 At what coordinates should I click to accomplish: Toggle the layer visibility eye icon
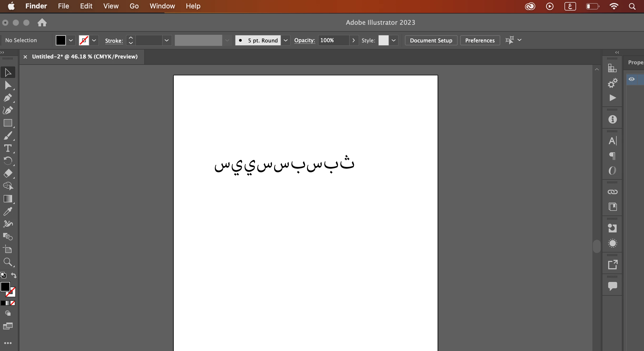(x=632, y=79)
